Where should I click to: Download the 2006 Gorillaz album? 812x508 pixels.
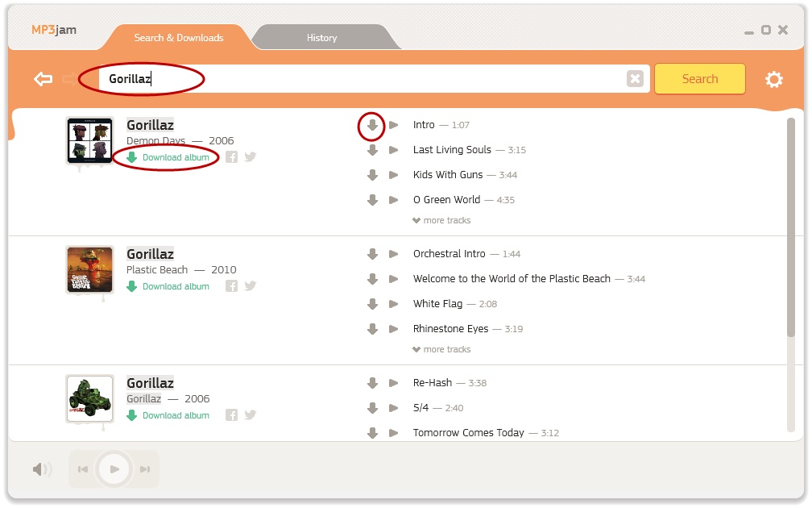point(169,415)
